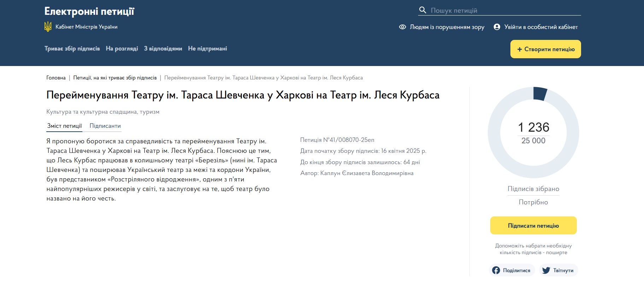Open Триває збір підписів menu item

tap(72, 49)
